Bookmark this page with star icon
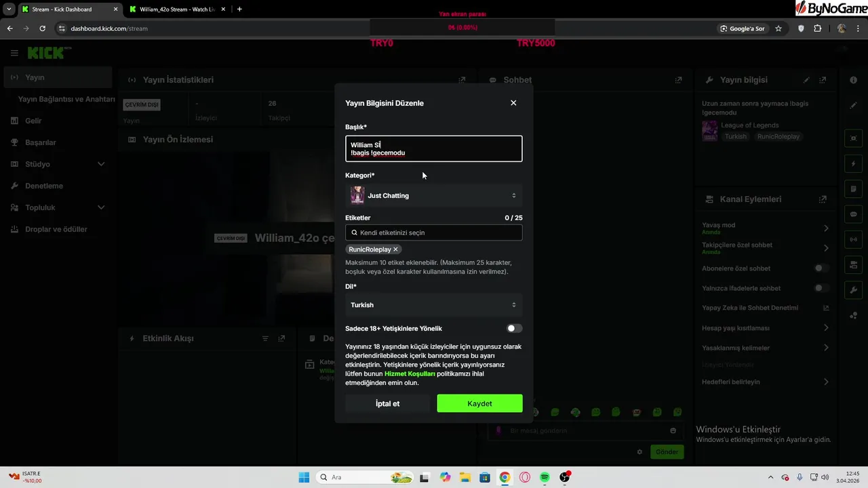The height and width of the screenshot is (488, 868). click(x=778, y=28)
